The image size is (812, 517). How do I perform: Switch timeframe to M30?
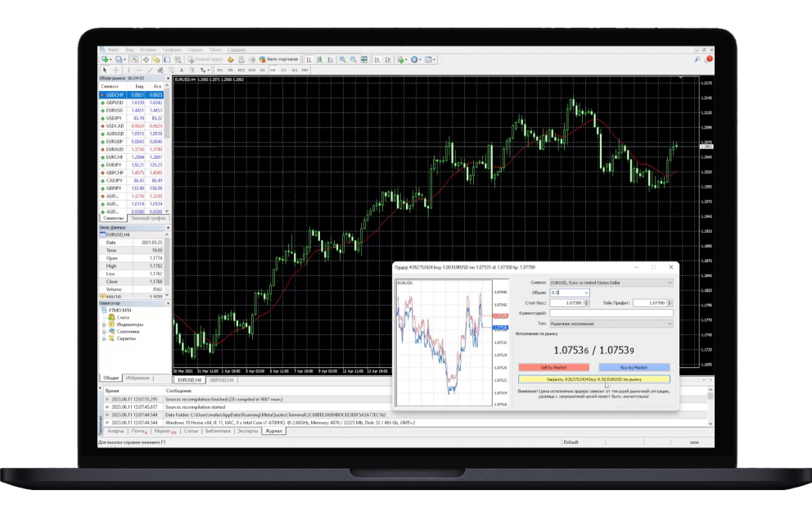[251, 70]
